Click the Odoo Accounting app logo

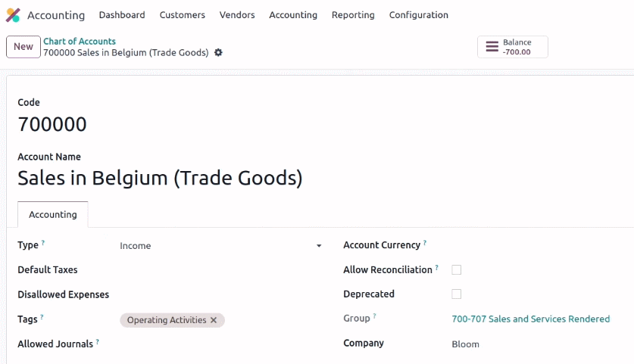13,15
